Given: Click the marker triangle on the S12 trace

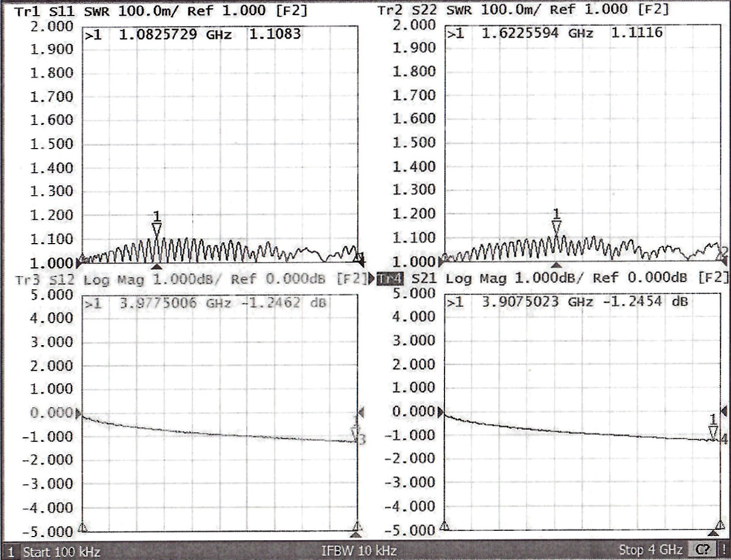Looking at the screenshot, I should click(355, 434).
